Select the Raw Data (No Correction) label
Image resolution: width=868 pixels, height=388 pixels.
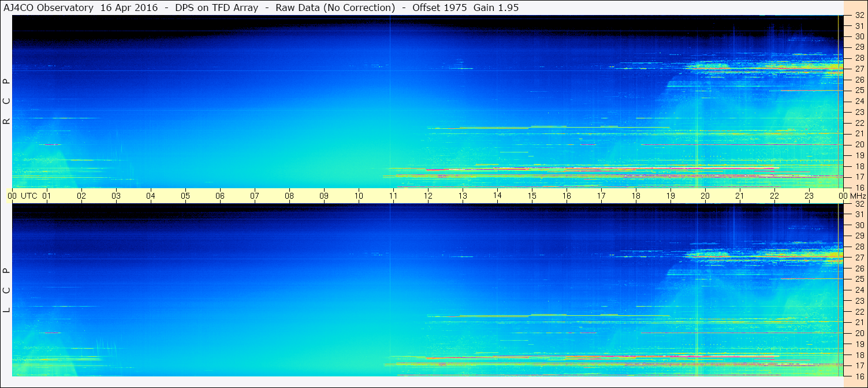click(x=336, y=8)
